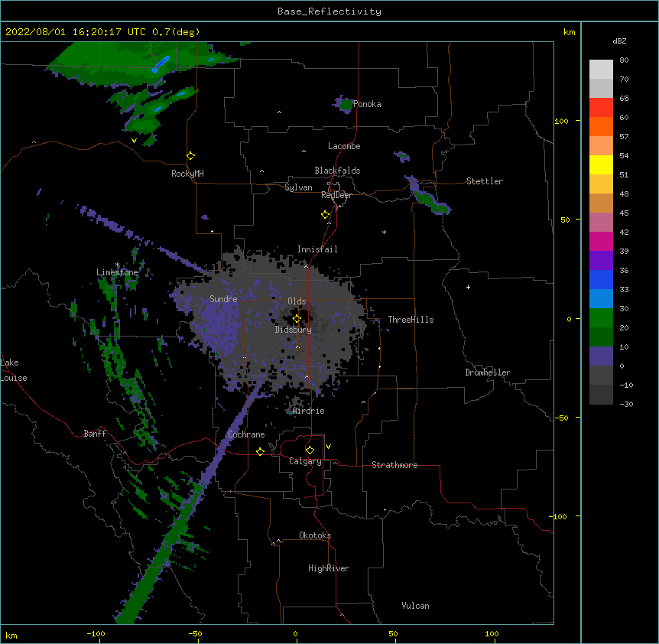Click the yellow V marker northwest of RockyMH
The width and height of the screenshot is (659, 644).
pos(134,141)
